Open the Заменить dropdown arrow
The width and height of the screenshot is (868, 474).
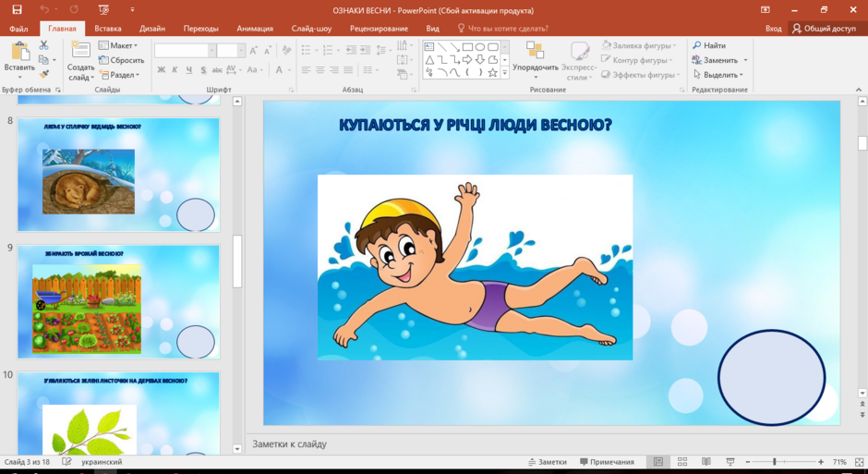(746, 60)
